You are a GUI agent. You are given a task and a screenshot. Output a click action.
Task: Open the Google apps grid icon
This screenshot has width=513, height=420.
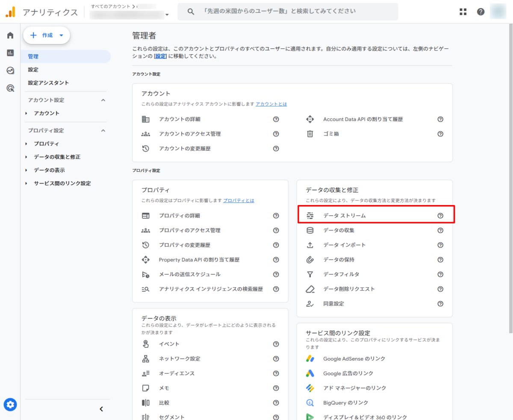[463, 12]
